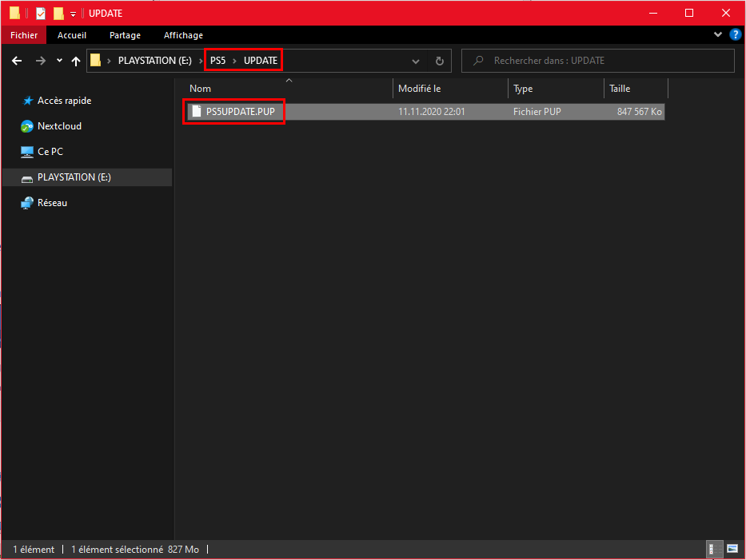Image resolution: width=746 pixels, height=560 pixels.
Task: Click the 847 567 Ko size cell
Action: [640, 112]
